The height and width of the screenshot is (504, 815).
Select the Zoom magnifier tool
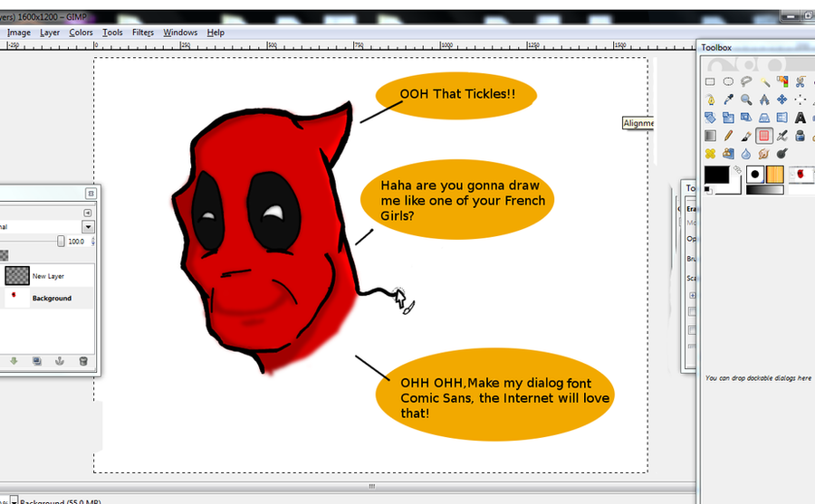point(746,100)
